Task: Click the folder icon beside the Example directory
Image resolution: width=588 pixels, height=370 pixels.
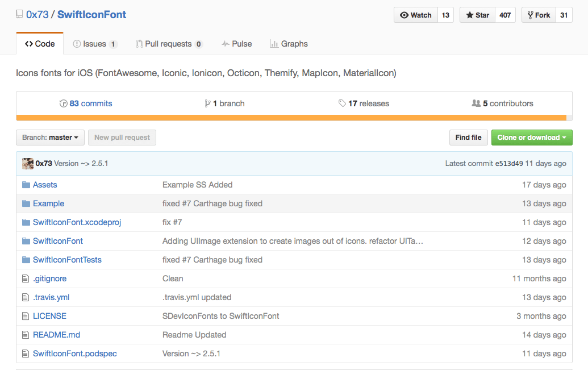Action: pyautogui.click(x=26, y=203)
